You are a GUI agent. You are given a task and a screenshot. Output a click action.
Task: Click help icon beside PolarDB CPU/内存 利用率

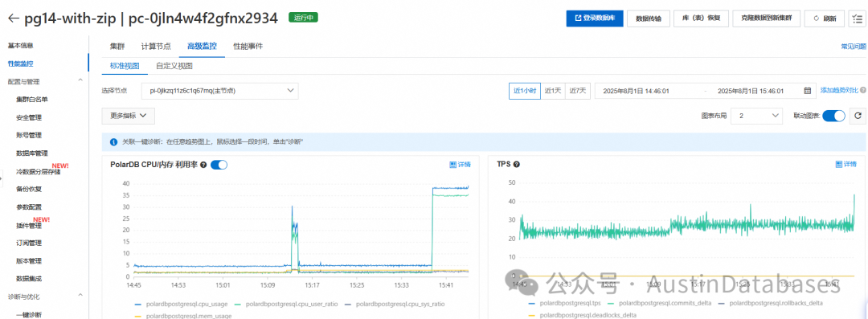tap(203, 165)
